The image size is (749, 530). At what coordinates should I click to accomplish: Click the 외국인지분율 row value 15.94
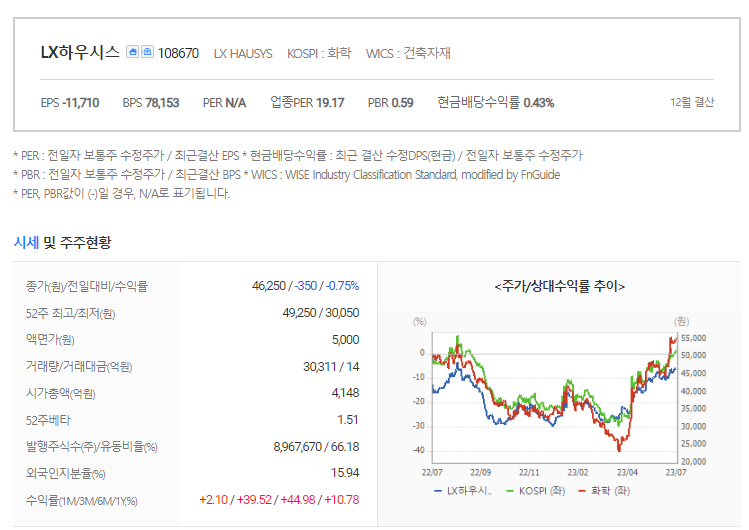pyautogui.click(x=345, y=473)
